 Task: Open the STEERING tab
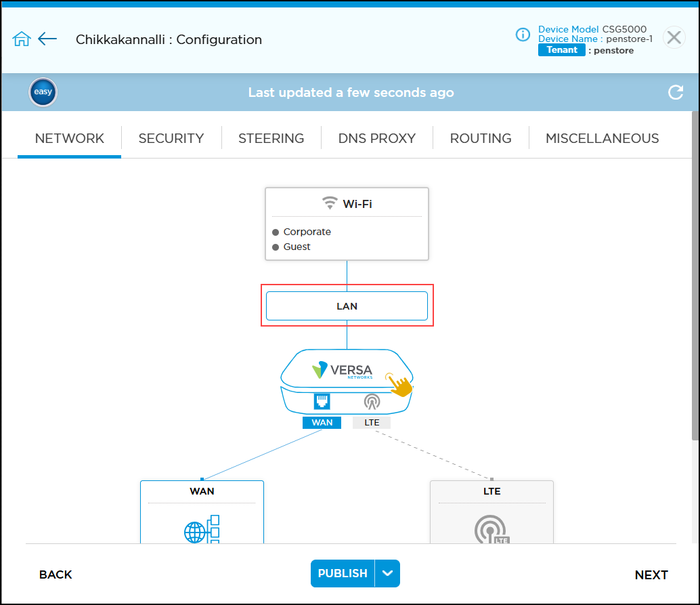271,138
